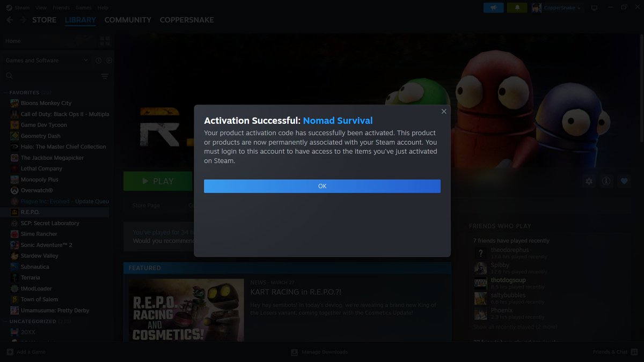Image resolution: width=644 pixels, height=362 pixels.
Task: Click the Umamusume: Pretty Derby icon
Action: point(15,311)
